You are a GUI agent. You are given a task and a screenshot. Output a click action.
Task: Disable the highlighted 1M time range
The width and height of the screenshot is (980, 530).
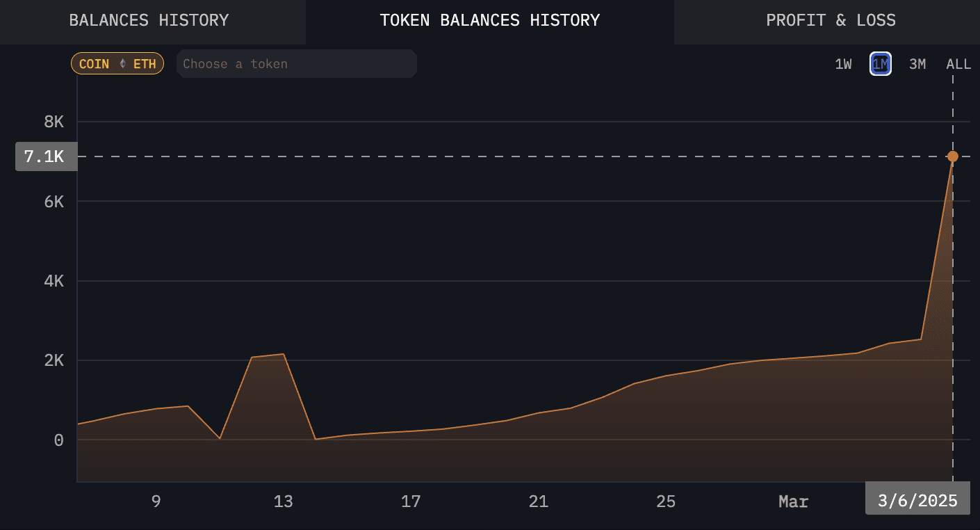881,63
